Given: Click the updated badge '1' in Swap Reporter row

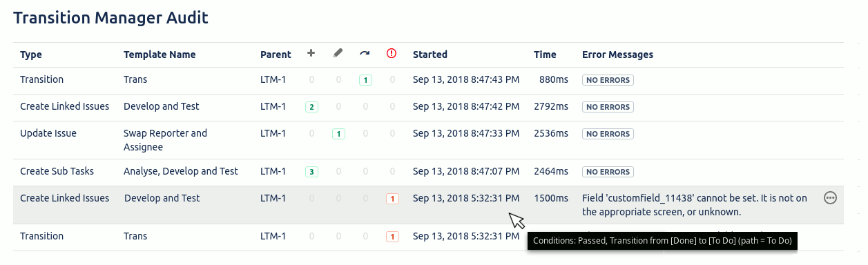Looking at the screenshot, I should pos(338,134).
